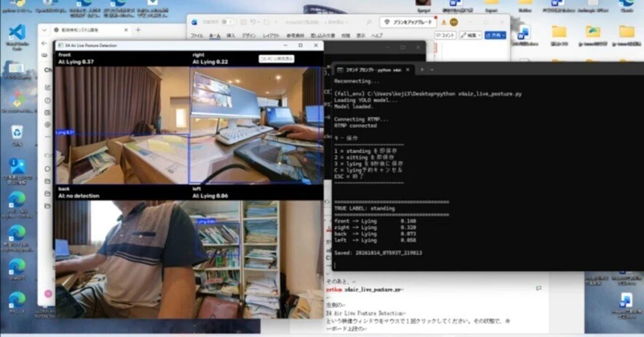Viewport: 644px width, 337px height.
Task: Open the command prompt tab dropdown arrow
Action: click(x=431, y=70)
